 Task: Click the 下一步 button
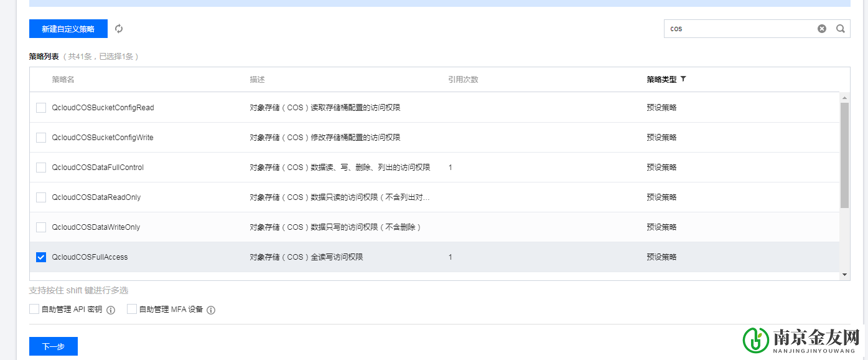click(53, 346)
